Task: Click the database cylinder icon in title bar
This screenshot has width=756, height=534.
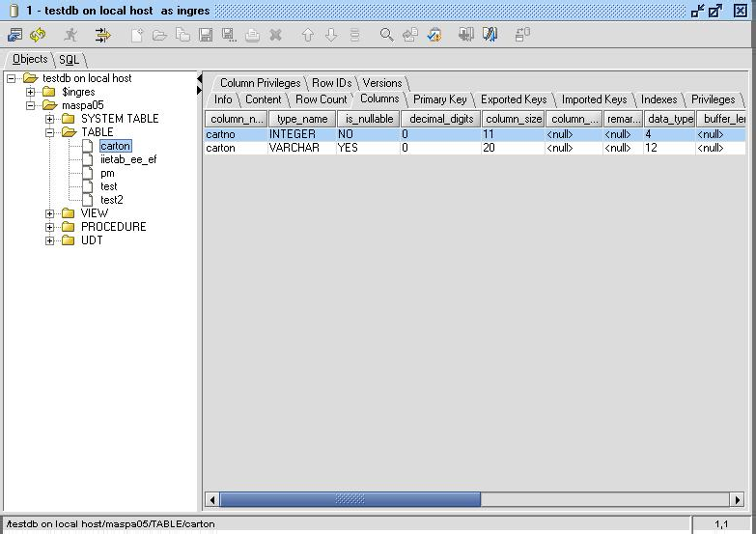Action: point(14,10)
